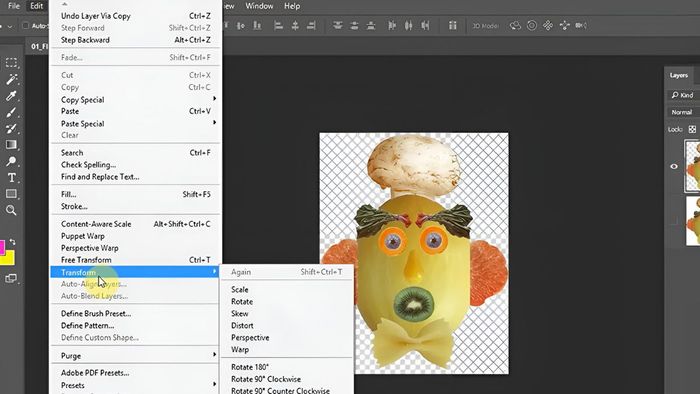Screen dimensions: 700x394
Task: Select the Magic Wand tool
Action: [x=11, y=79]
